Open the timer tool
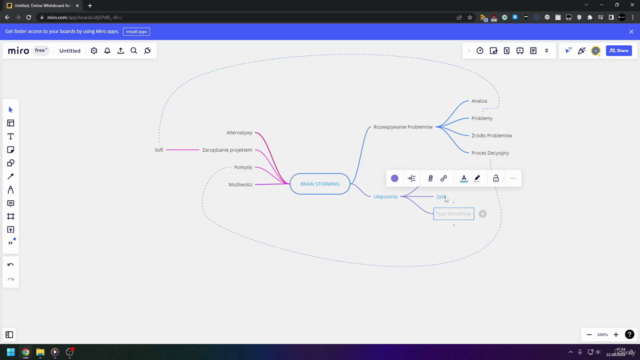Screen dimensions: 640x360 click(480, 51)
